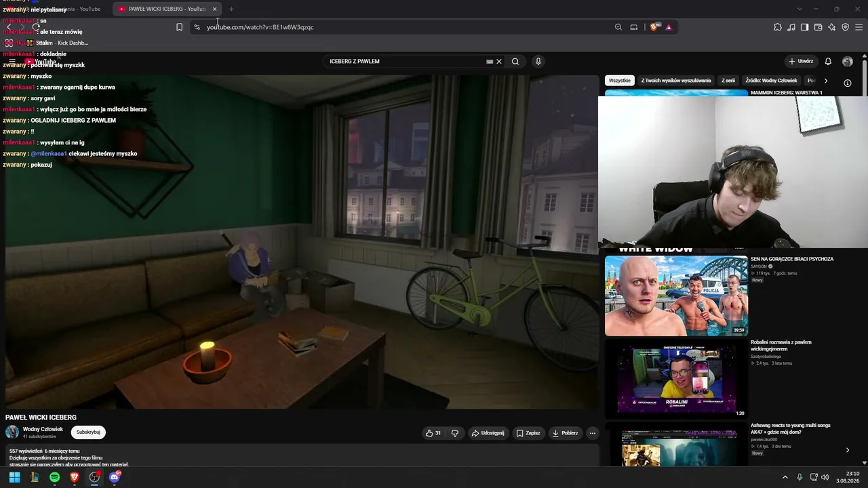This screenshot has width=868, height=488.
Task: Open the Brave VPN shield icon
Action: click(846, 27)
